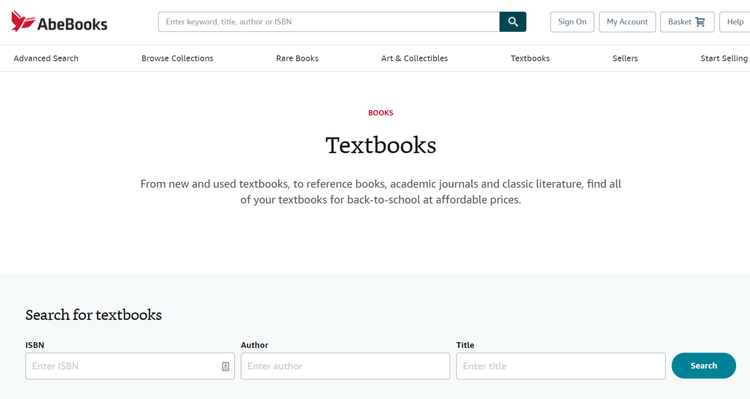The width and height of the screenshot is (750, 399).
Task: Open the Sign On page
Action: click(572, 22)
